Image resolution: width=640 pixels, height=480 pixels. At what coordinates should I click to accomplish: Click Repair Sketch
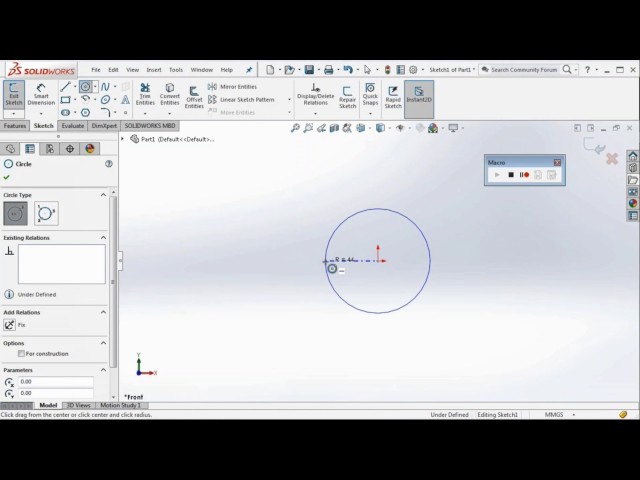click(x=347, y=97)
